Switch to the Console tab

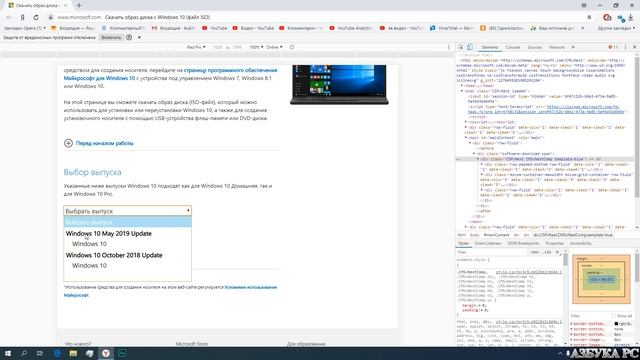coord(513,47)
